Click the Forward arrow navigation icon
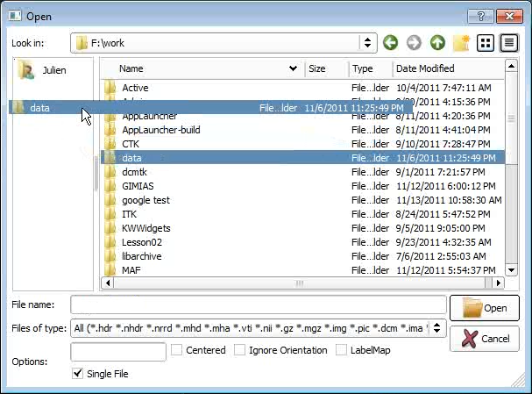 pyautogui.click(x=414, y=43)
